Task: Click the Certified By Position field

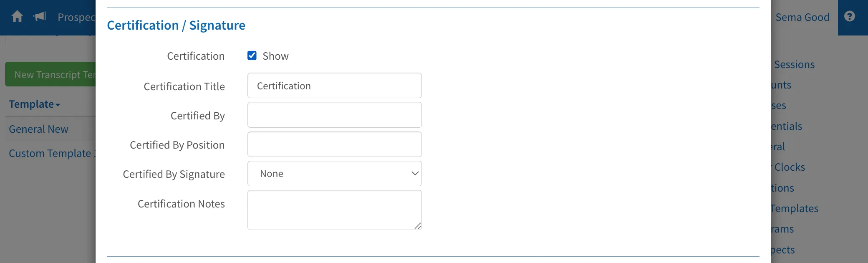Action: [x=335, y=144]
